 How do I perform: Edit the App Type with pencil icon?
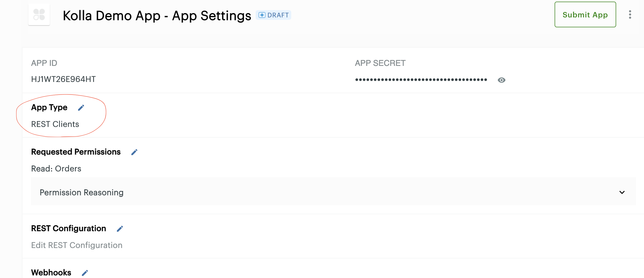point(81,108)
